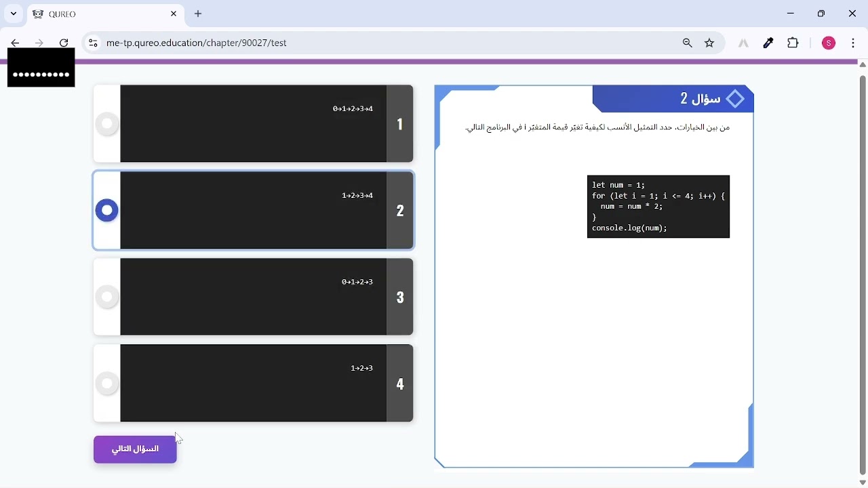868x488 pixels.
Task: Open Chrome three-dot menu
Action: coord(854,43)
